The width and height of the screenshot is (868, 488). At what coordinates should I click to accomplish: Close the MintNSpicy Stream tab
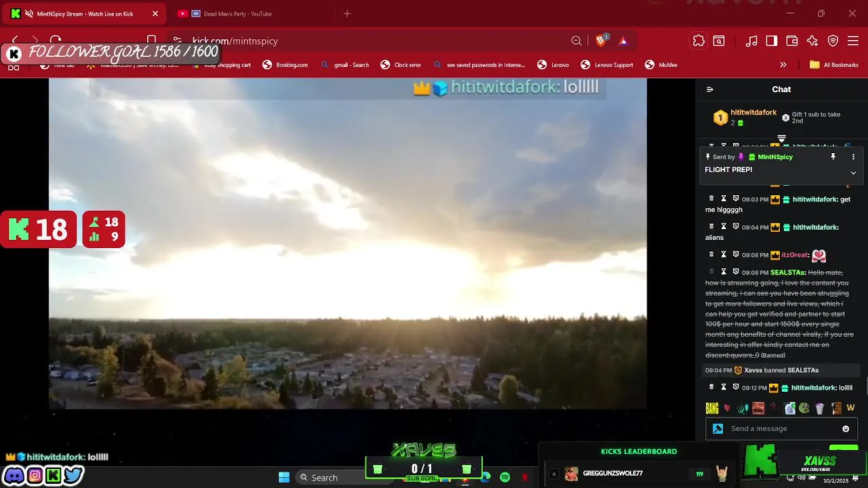[x=155, y=14]
